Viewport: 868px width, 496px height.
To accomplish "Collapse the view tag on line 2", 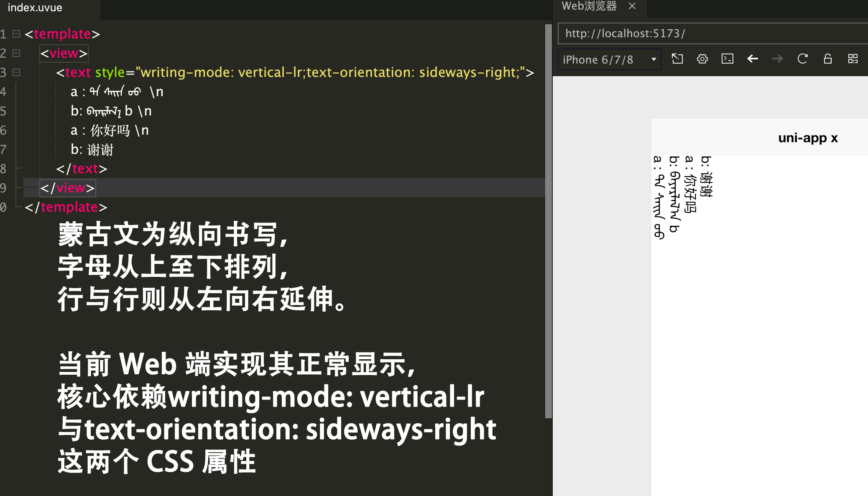I will [16, 53].
